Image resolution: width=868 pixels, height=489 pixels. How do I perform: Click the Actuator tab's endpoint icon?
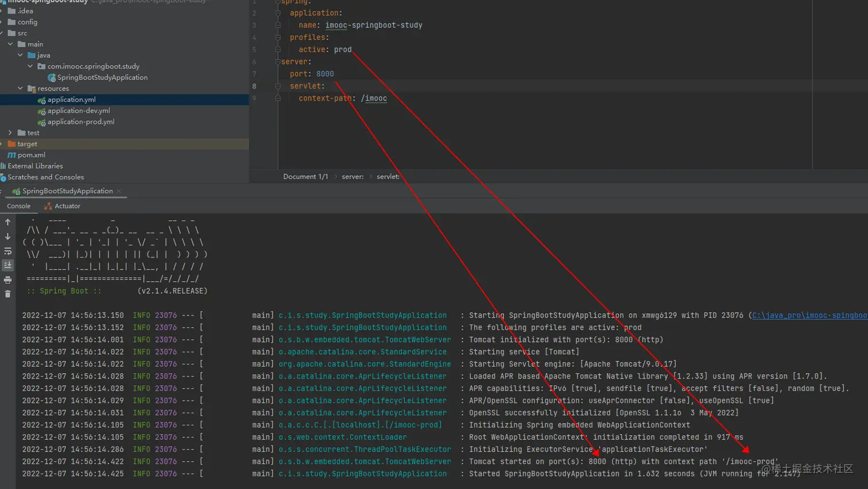pyautogui.click(x=48, y=206)
